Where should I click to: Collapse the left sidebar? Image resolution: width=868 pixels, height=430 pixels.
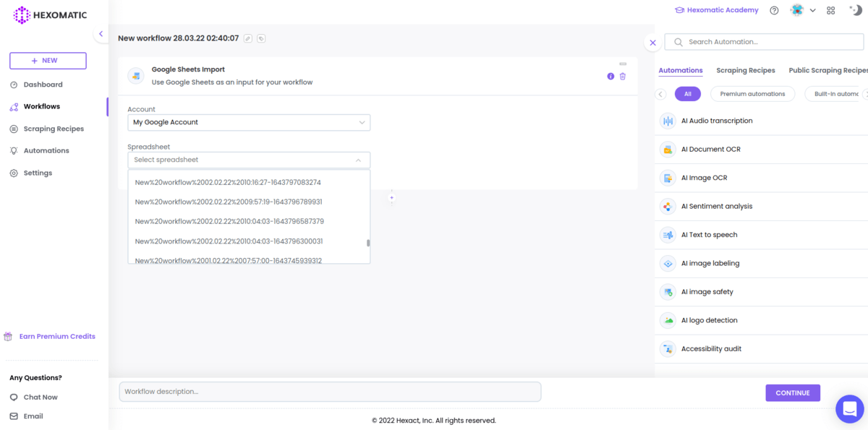point(101,34)
